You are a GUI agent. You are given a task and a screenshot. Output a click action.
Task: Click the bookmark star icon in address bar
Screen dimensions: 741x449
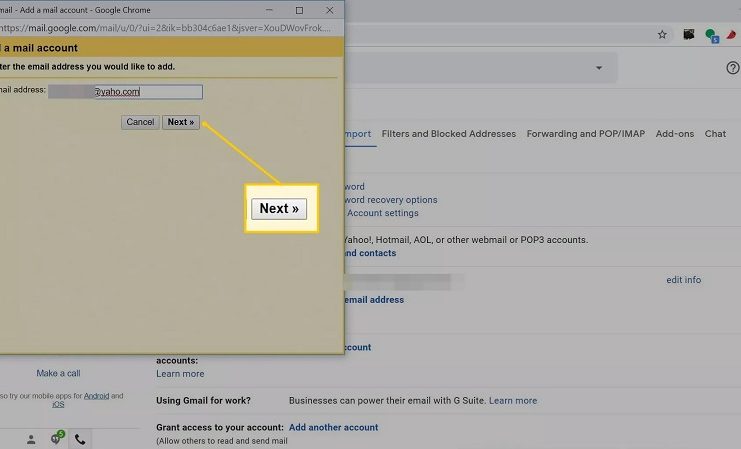coord(662,34)
